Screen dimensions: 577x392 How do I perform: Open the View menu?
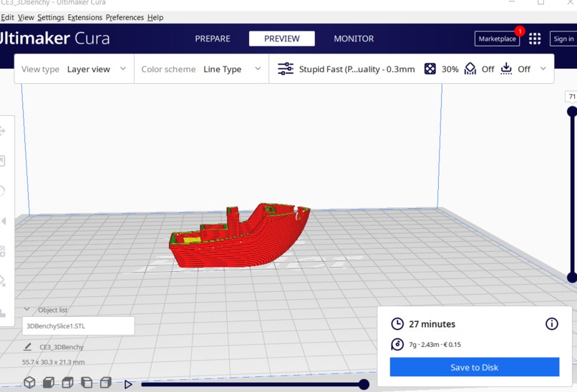click(x=26, y=17)
